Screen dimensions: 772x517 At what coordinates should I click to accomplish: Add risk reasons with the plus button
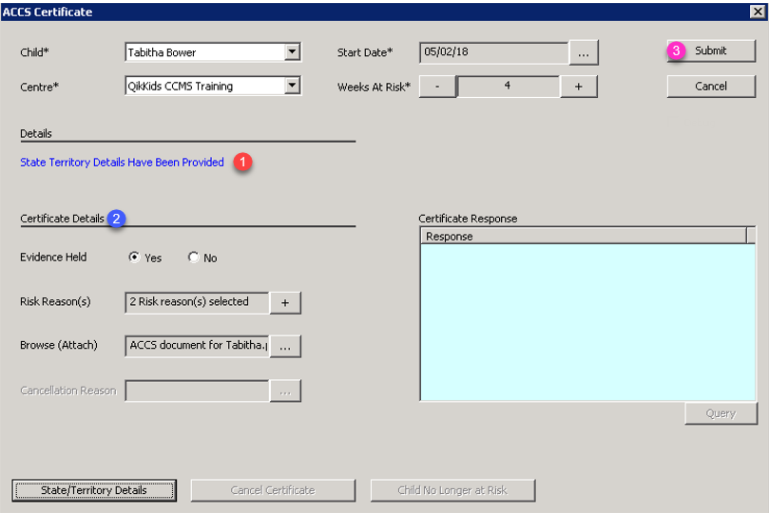pyautogui.click(x=284, y=302)
